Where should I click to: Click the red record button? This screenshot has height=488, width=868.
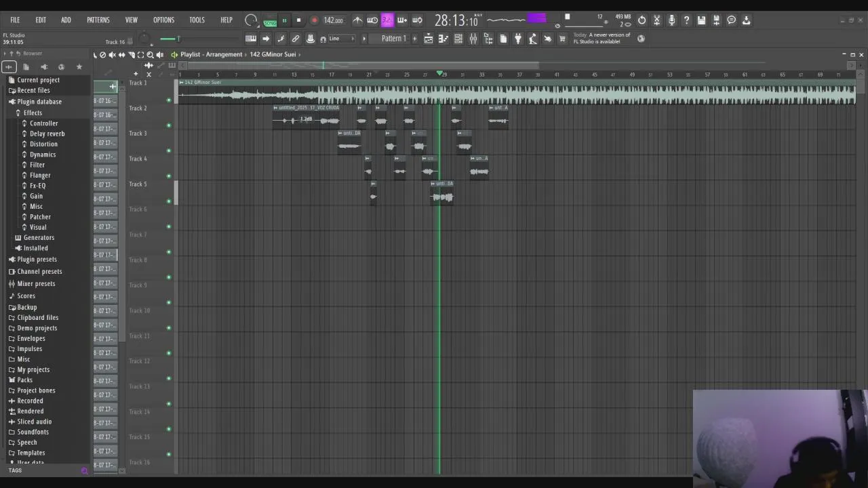[x=314, y=20]
